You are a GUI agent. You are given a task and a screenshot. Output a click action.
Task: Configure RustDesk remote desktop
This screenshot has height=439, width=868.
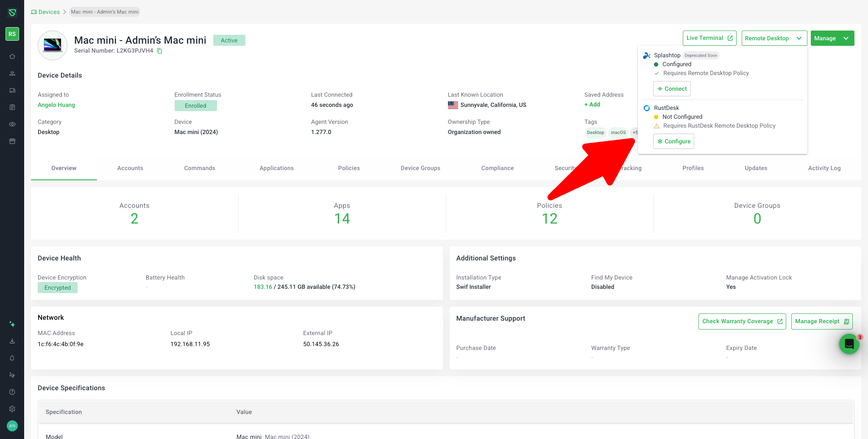coord(673,141)
